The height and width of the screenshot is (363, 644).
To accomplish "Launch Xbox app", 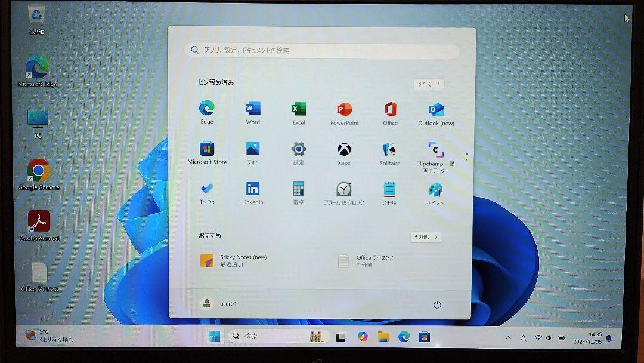I will (x=344, y=154).
